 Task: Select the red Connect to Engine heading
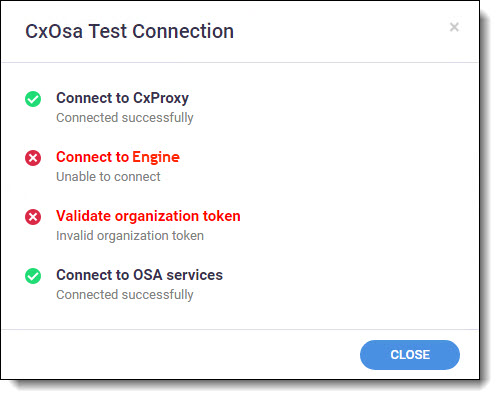pos(118,157)
